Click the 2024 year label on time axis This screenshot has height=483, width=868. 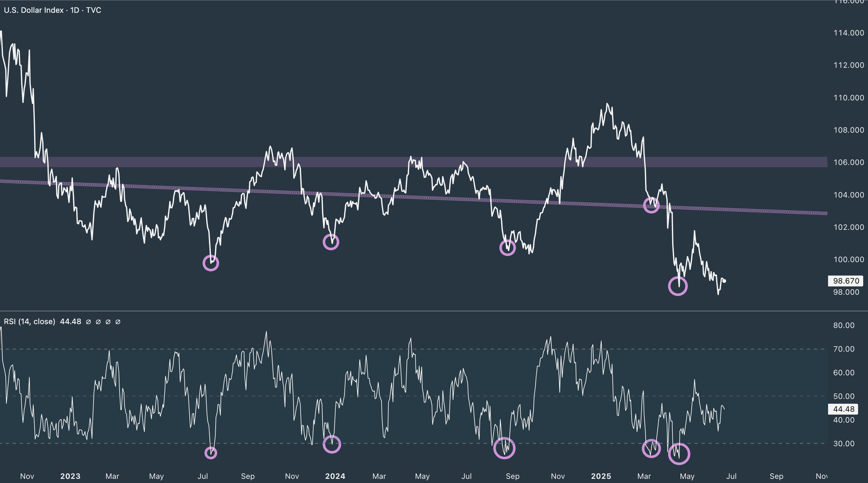pyautogui.click(x=335, y=476)
